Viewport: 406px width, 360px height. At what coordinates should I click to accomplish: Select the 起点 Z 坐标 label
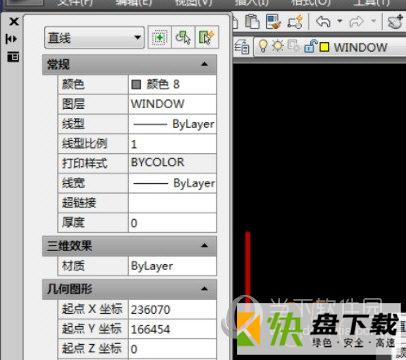pyautogui.click(x=92, y=349)
